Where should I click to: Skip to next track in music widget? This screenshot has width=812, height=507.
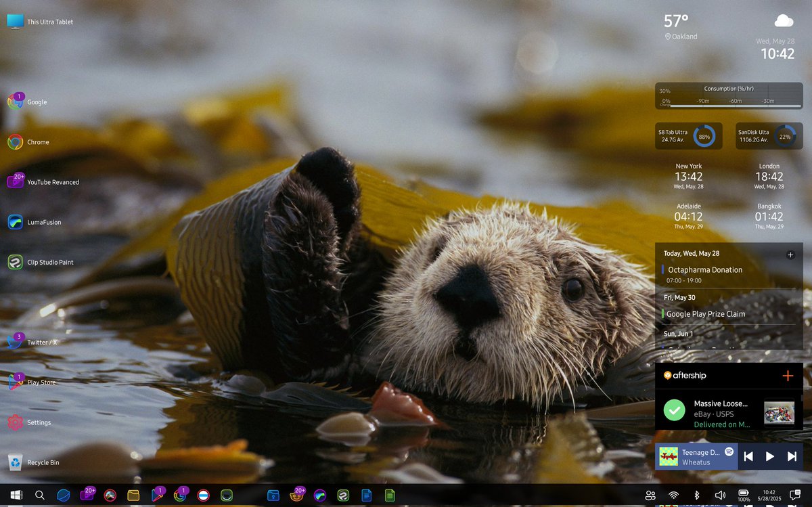click(792, 456)
